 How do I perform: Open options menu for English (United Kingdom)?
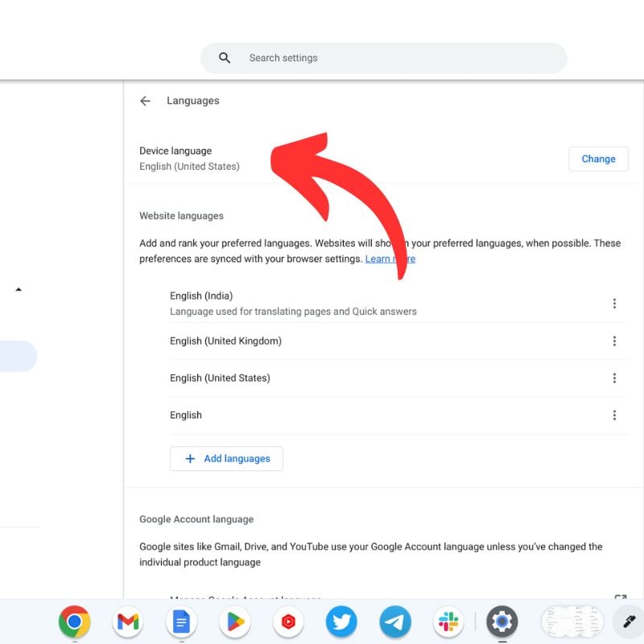pos(615,341)
